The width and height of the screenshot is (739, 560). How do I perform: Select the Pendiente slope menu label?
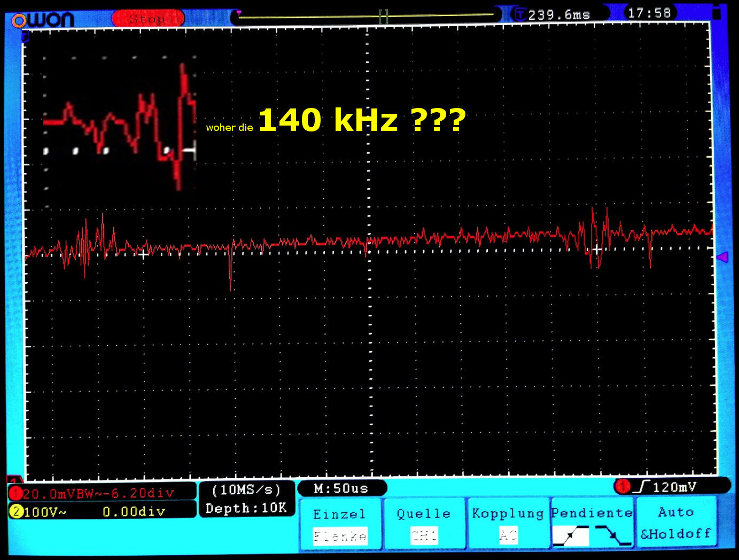point(592,512)
